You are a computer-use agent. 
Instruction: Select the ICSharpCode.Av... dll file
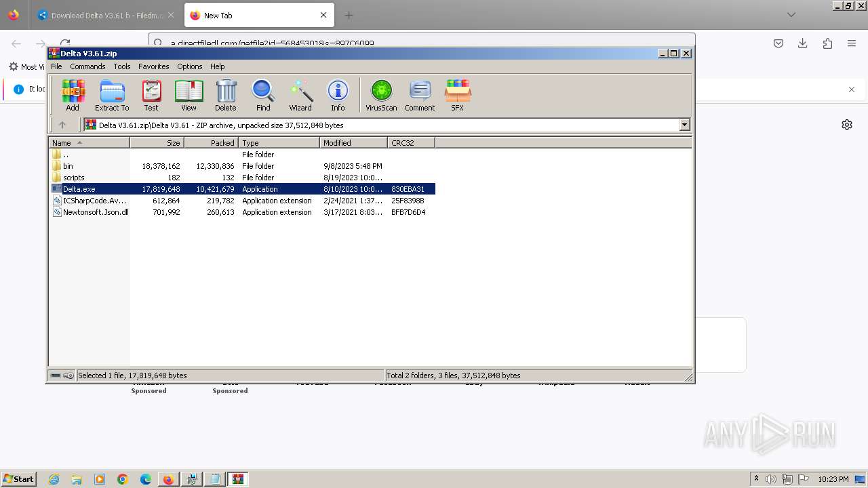coord(94,201)
